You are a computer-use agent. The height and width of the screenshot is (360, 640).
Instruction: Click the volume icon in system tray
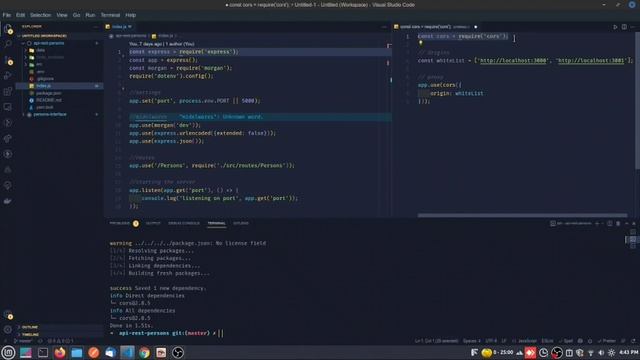601,353
